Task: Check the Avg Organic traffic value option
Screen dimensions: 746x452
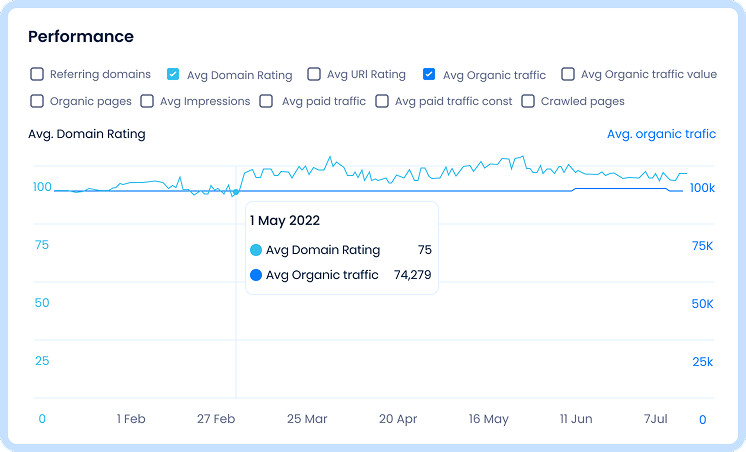Action: point(568,74)
